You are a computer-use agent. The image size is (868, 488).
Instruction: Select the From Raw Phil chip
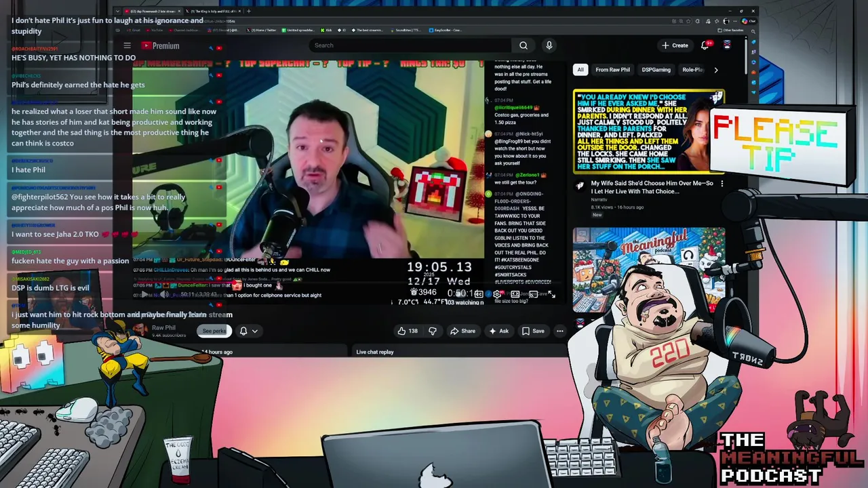pyautogui.click(x=612, y=70)
